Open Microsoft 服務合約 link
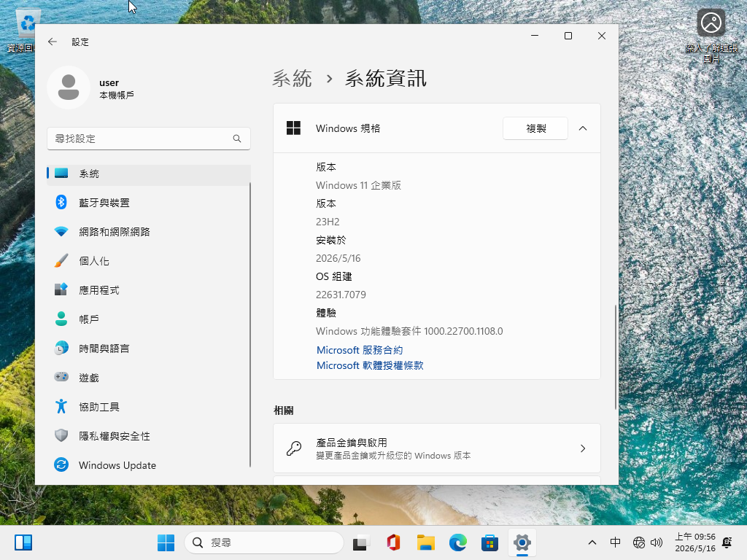747x560 pixels. (x=360, y=350)
